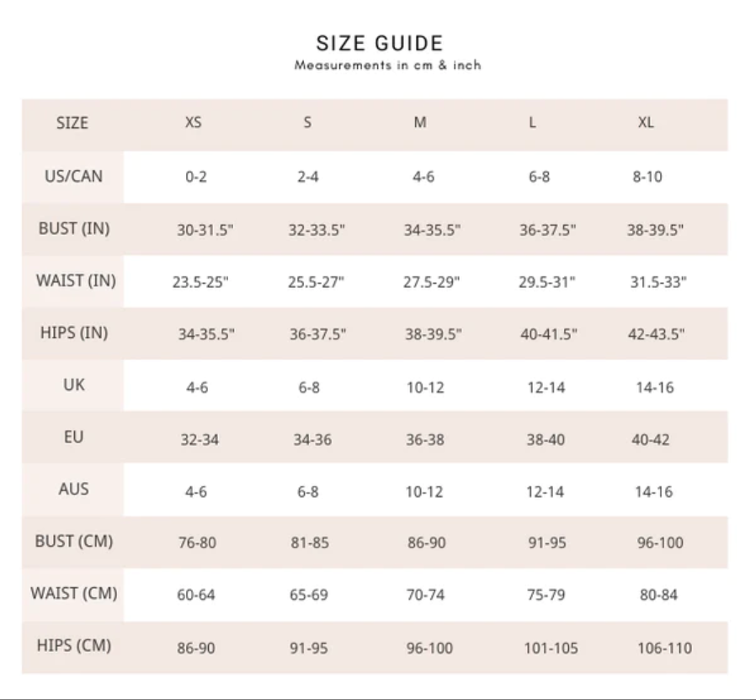Select the XS size column header
756x700 pixels.
click(x=194, y=122)
